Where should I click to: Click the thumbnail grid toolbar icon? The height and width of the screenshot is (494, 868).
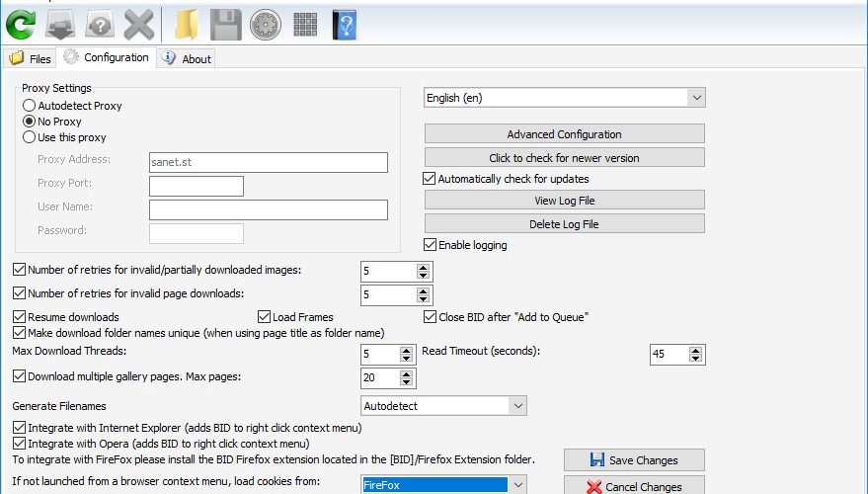tap(305, 25)
